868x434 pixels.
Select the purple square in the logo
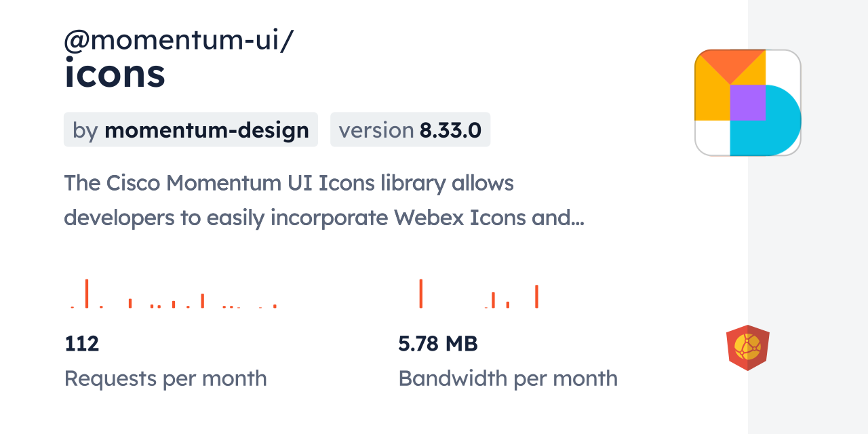pos(748,102)
